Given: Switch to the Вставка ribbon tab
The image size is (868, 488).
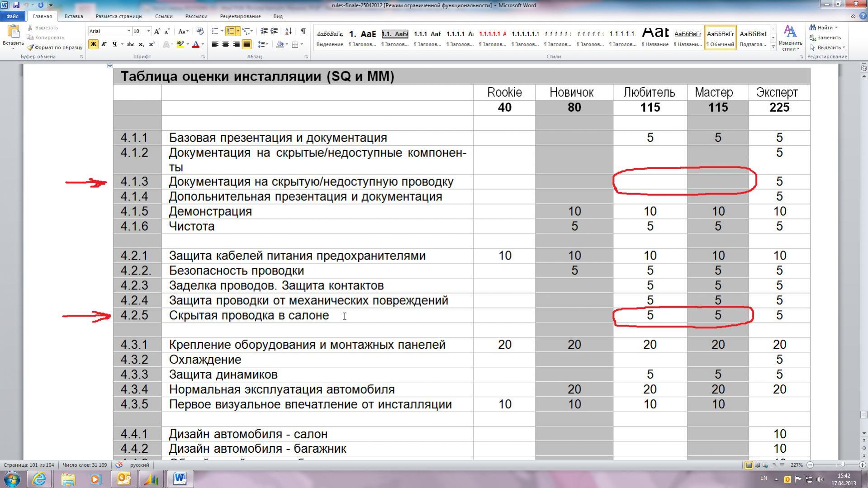Looking at the screenshot, I should point(73,16).
